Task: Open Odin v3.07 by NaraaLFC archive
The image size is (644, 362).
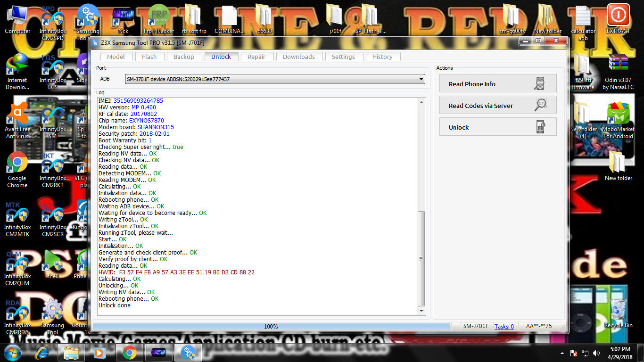Action: pyautogui.click(x=618, y=72)
